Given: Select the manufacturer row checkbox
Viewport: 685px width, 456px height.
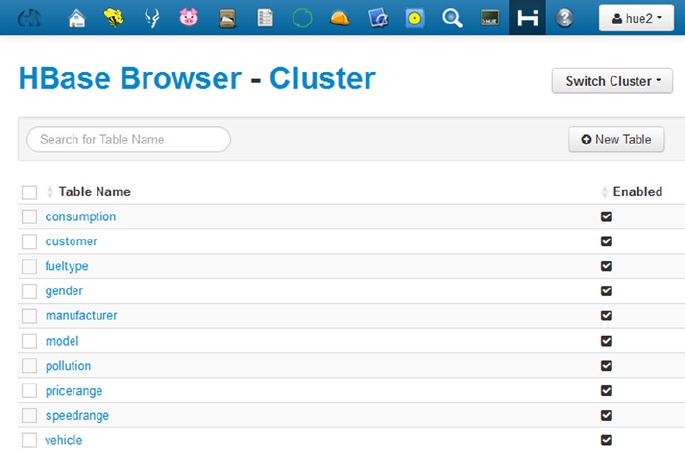Looking at the screenshot, I should click(x=29, y=316).
